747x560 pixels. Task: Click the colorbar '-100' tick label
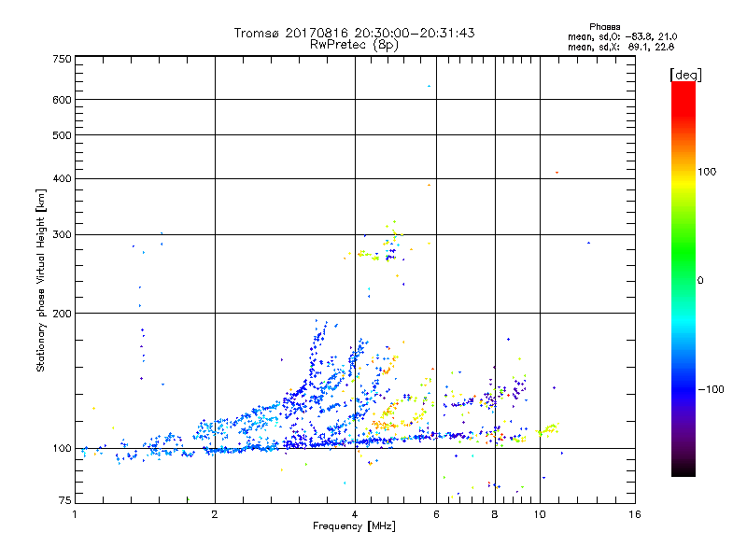point(711,389)
